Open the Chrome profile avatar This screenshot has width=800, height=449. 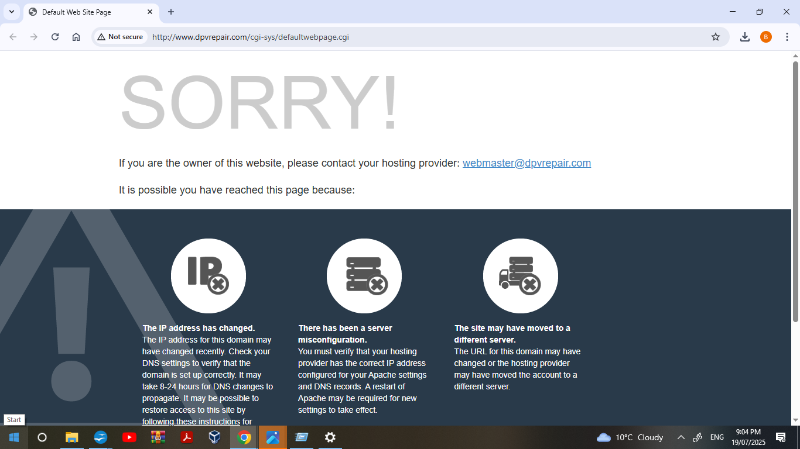(766, 37)
